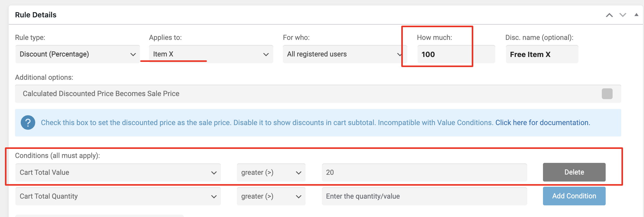Click the Enter the quantity/value field
644x217 pixels.
tap(425, 196)
